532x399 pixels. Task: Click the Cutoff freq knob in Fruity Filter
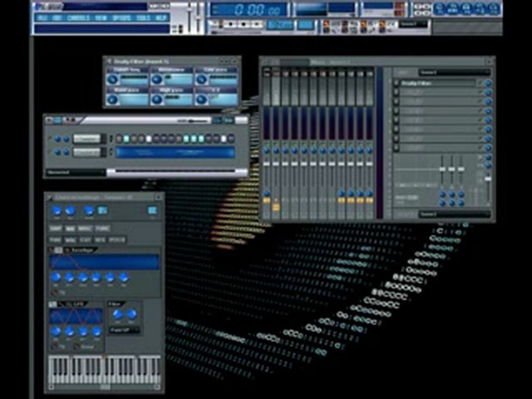[x=112, y=79]
